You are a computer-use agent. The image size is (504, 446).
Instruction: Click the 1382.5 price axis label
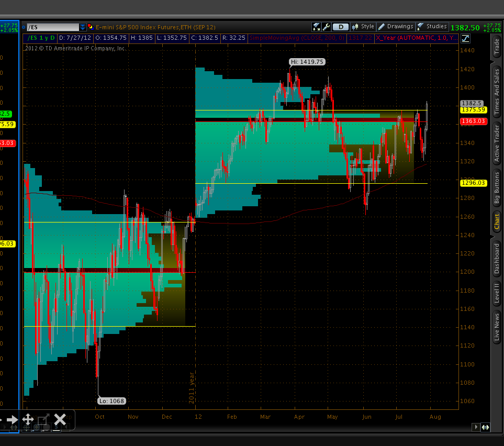pyautogui.click(x=472, y=103)
